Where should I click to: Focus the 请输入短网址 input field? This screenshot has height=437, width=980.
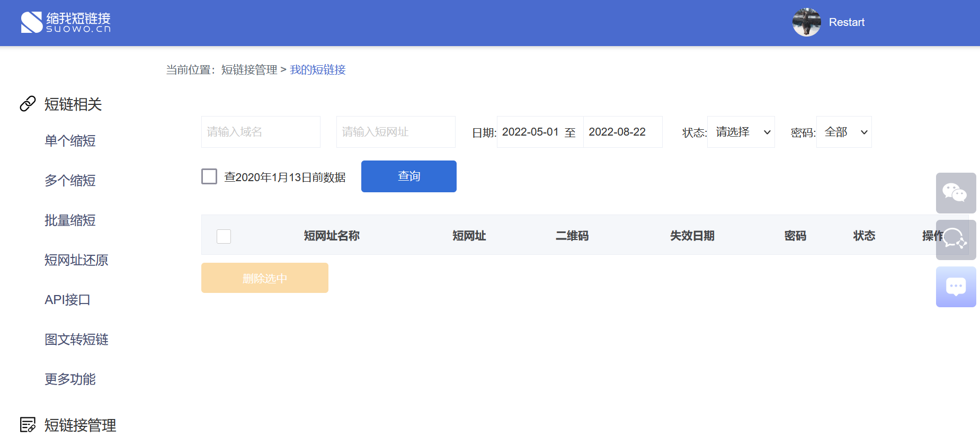(x=396, y=132)
